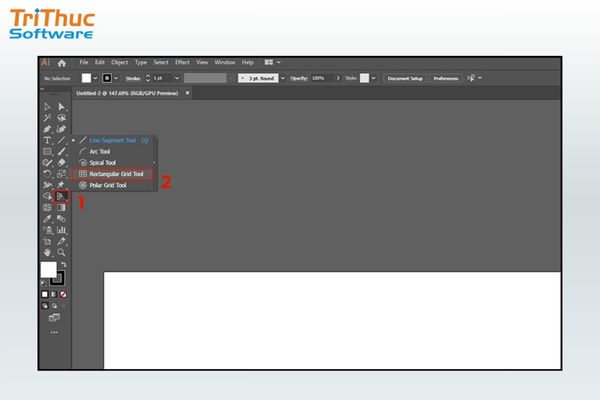Screen dimensions: 600x400
Task: Select the Curvature tool
Action: [61, 129]
